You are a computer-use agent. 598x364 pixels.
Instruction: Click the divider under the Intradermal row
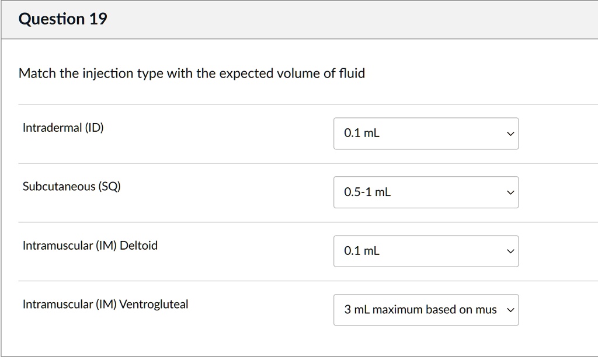[x=299, y=163]
